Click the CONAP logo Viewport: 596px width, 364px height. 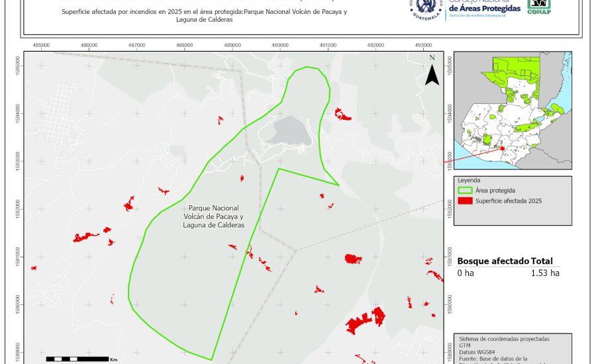[538, 7]
